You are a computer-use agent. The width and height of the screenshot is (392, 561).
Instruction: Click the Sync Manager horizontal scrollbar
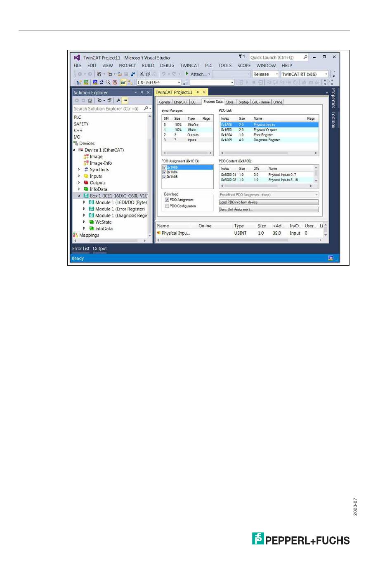point(188,153)
